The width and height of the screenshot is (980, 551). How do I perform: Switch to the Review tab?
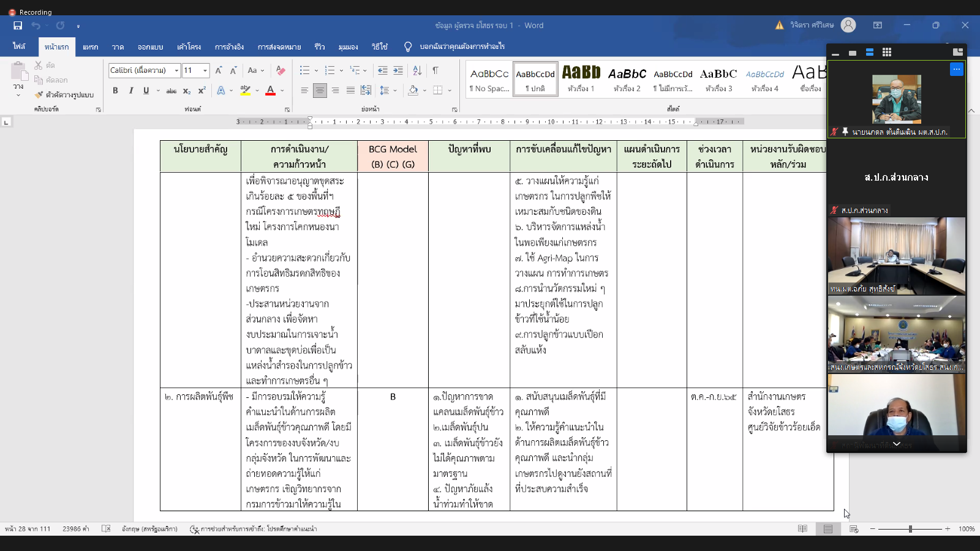click(x=320, y=47)
